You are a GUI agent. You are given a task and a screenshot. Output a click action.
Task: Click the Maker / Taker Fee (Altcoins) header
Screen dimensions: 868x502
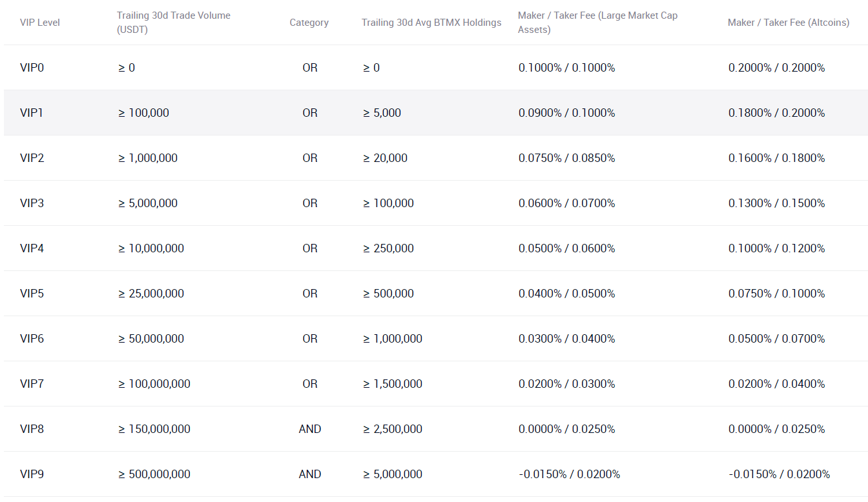[x=788, y=23]
